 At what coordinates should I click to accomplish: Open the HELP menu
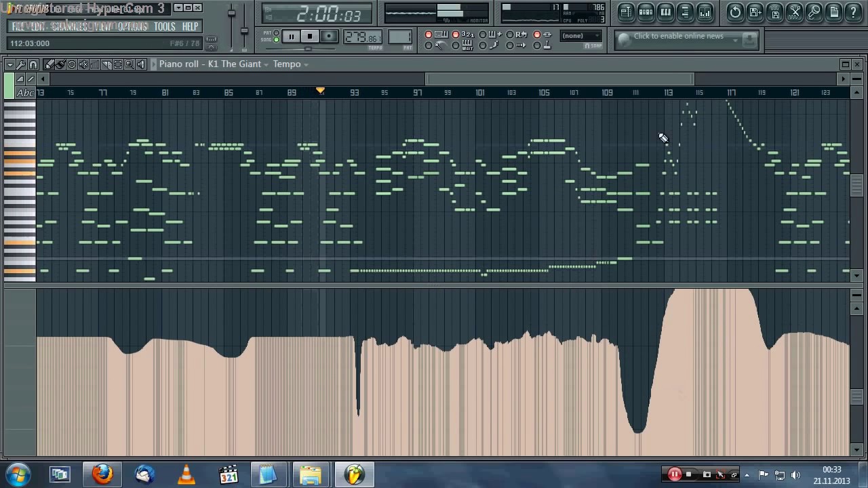(191, 26)
